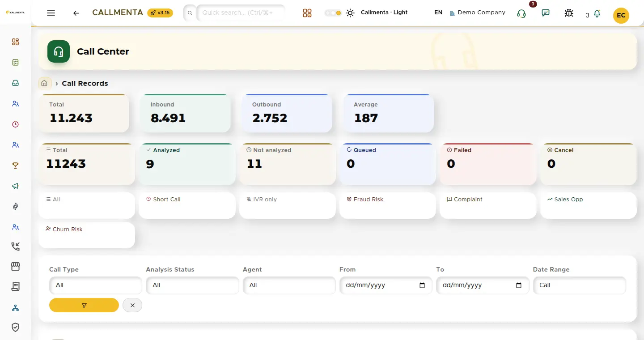Open notifications bell
Viewport: 644px width, 340px height.
(x=597, y=14)
